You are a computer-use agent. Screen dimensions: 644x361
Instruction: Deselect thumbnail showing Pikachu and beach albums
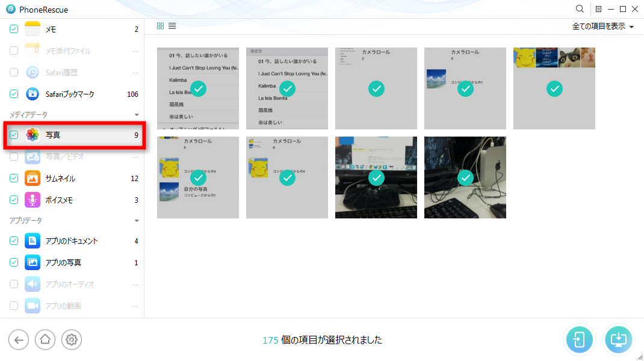(x=198, y=177)
